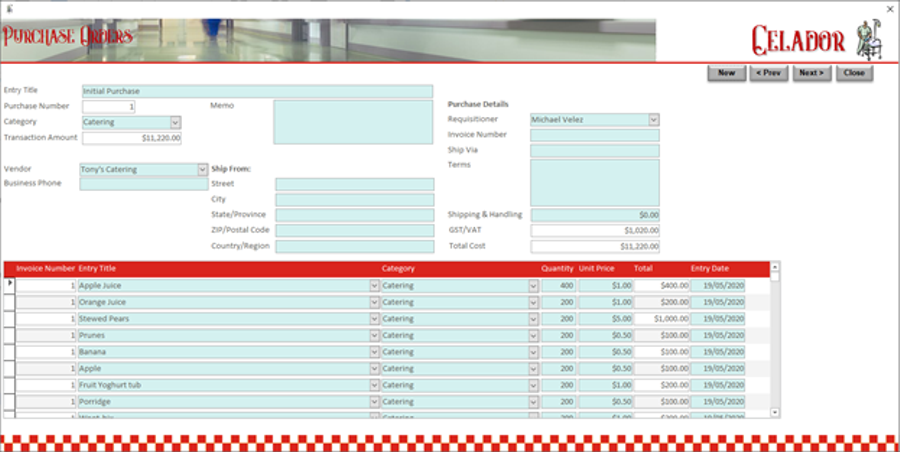Click the GST/VAT field showing $1,020.00
This screenshot has width=900, height=452.
[x=595, y=231]
